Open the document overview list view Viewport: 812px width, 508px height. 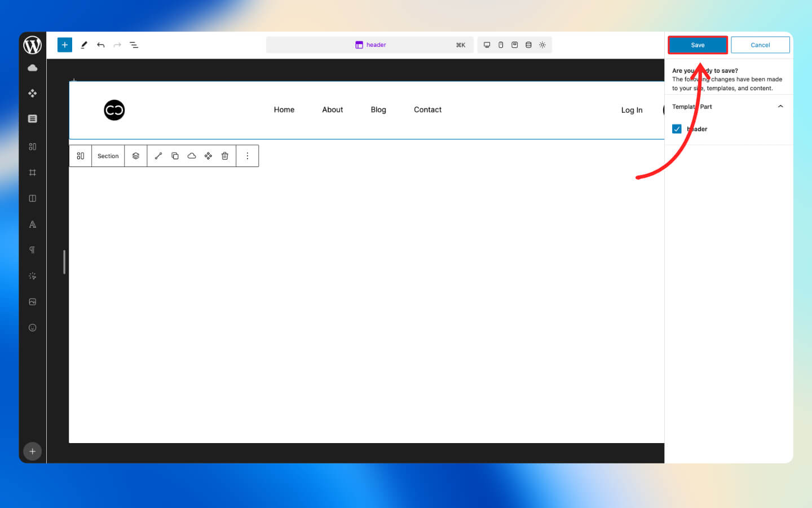(x=134, y=45)
